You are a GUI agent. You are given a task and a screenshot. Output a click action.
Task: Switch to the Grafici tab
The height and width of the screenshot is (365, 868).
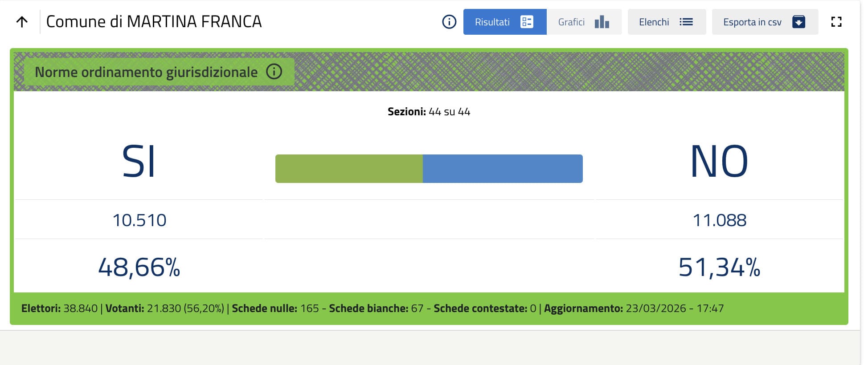[571, 22]
